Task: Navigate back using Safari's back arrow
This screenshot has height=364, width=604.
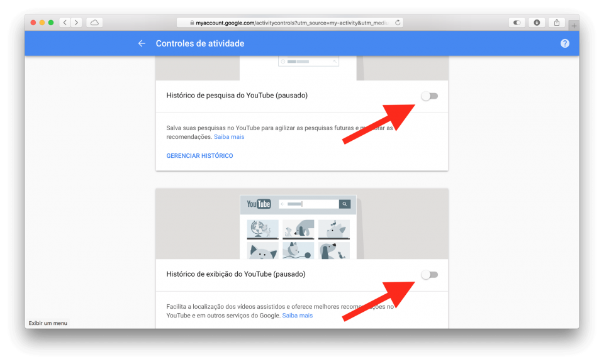Action: click(64, 22)
